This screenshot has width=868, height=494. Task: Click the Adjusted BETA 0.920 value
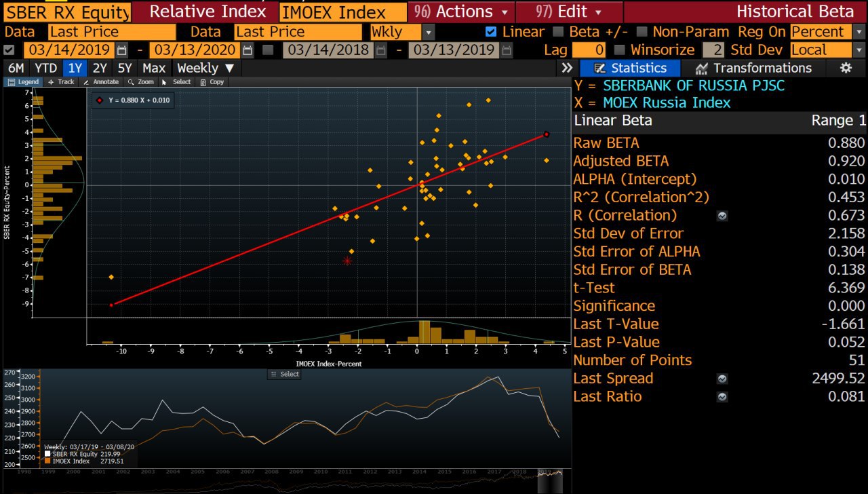(846, 161)
